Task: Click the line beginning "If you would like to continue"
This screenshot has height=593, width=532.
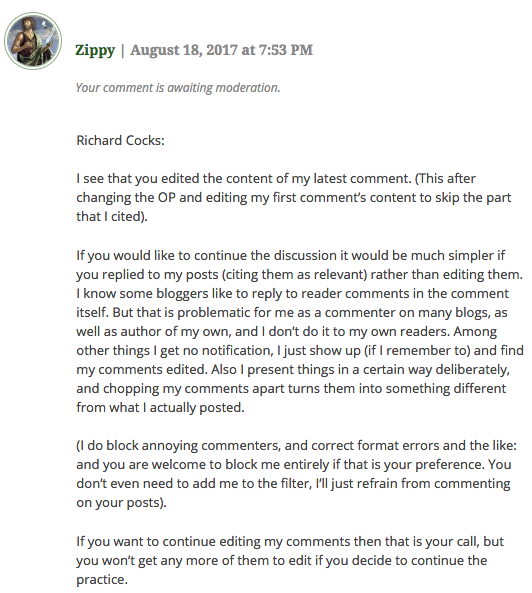Action: click(291, 256)
